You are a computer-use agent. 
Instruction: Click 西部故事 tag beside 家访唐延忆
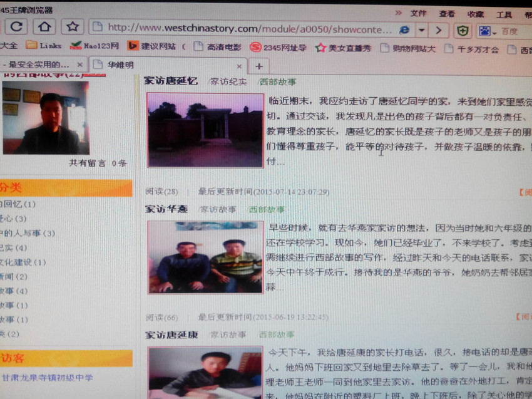pyautogui.click(x=278, y=82)
